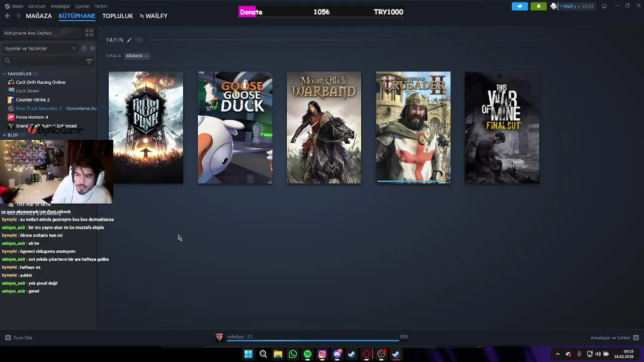Click the microphone tray icon
The height and width of the screenshot is (362, 644).
579,354
